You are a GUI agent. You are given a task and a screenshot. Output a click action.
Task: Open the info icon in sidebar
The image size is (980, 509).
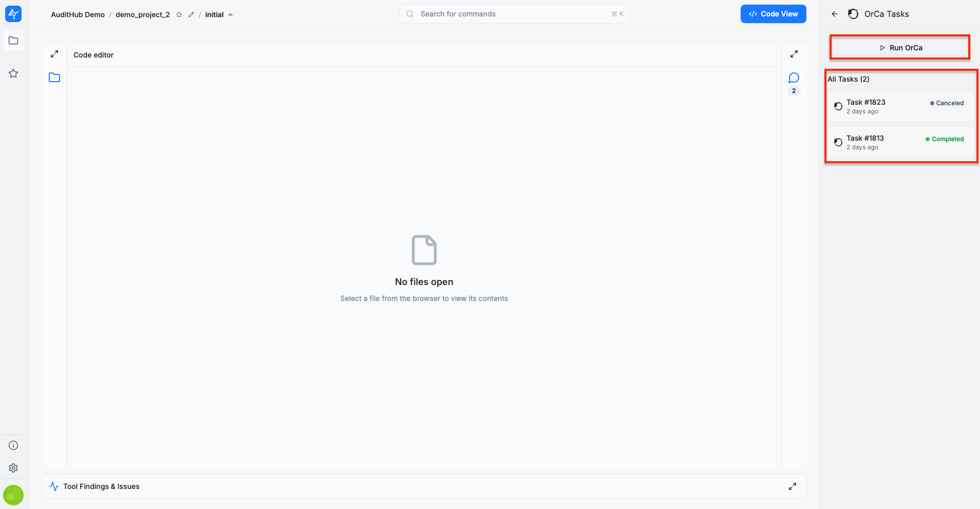[13, 445]
